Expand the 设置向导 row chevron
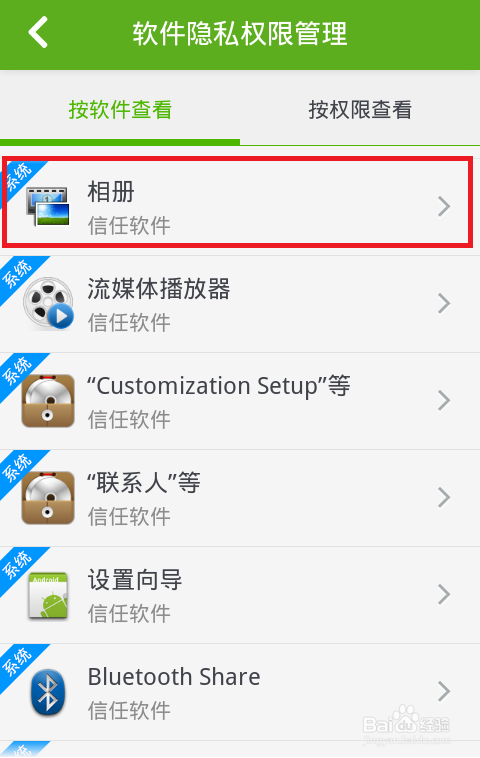The image size is (480, 758). tap(444, 594)
